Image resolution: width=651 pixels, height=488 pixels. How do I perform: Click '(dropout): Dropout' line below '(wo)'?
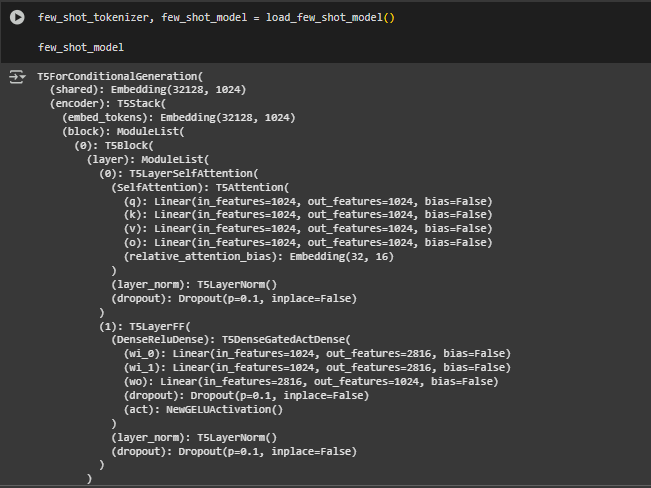tap(246, 395)
